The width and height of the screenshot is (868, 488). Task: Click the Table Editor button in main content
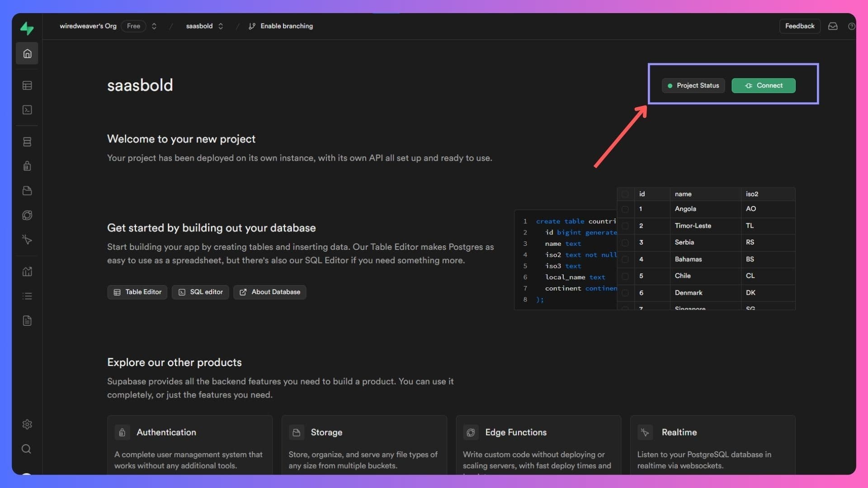[137, 292]
